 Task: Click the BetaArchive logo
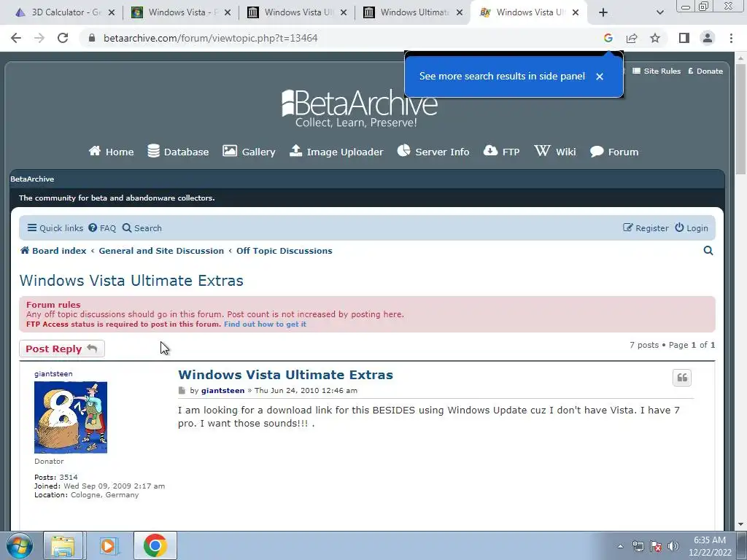359,109
